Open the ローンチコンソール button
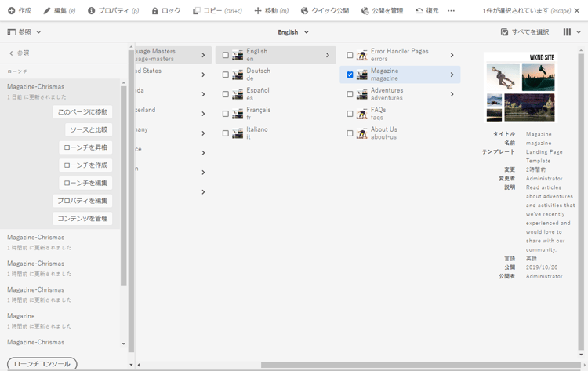Screen dimensions: 588x371 [x=42, y=364]
